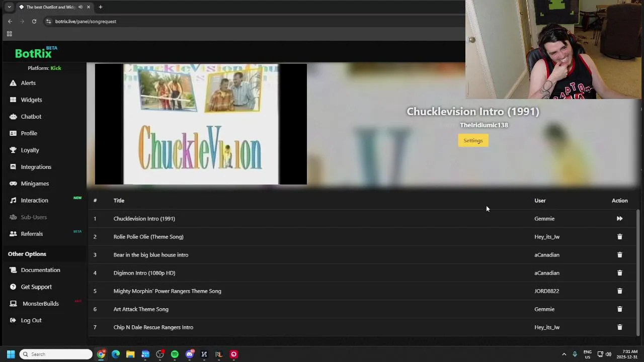This screenshot has height=362, width=644.
Task: Log Out of BotRix
Action: tap(31, 320)
